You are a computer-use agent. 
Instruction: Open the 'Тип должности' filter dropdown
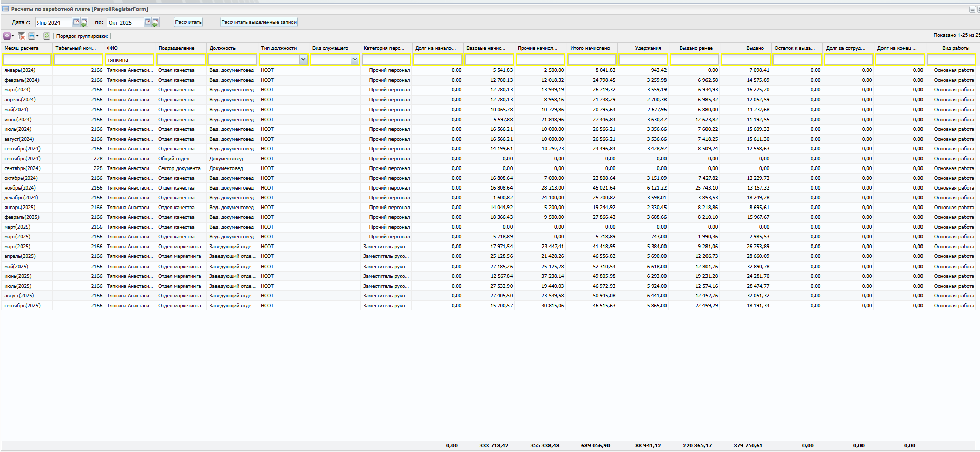coord(303,60)
